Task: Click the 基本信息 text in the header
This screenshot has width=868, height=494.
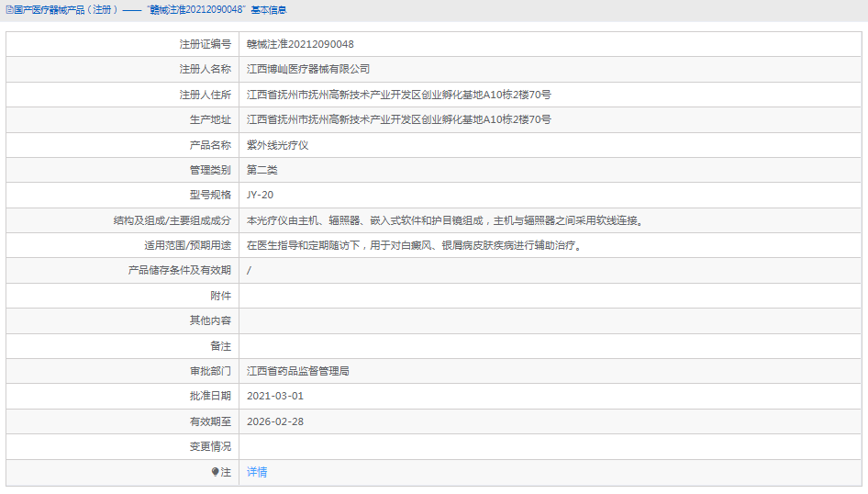Action: (269, 10)
